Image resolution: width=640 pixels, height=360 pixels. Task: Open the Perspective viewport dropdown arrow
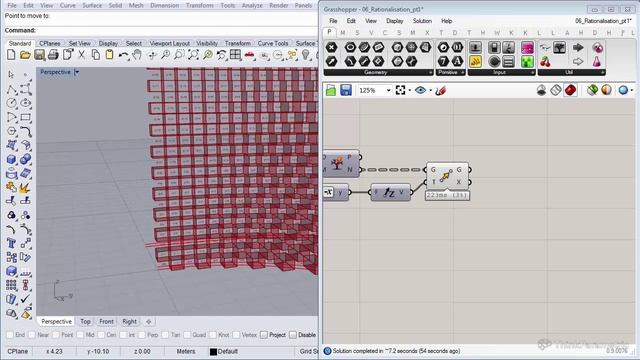click(x=76, y=72)
